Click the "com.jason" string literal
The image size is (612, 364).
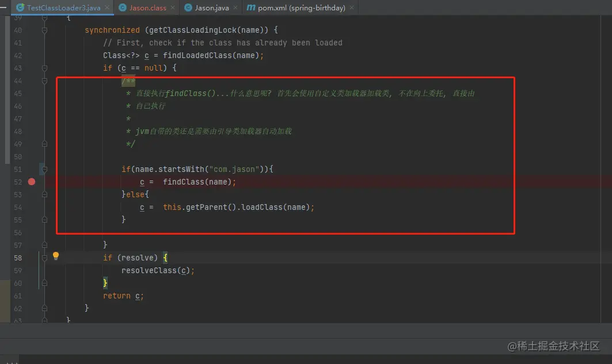pos(234,169)
